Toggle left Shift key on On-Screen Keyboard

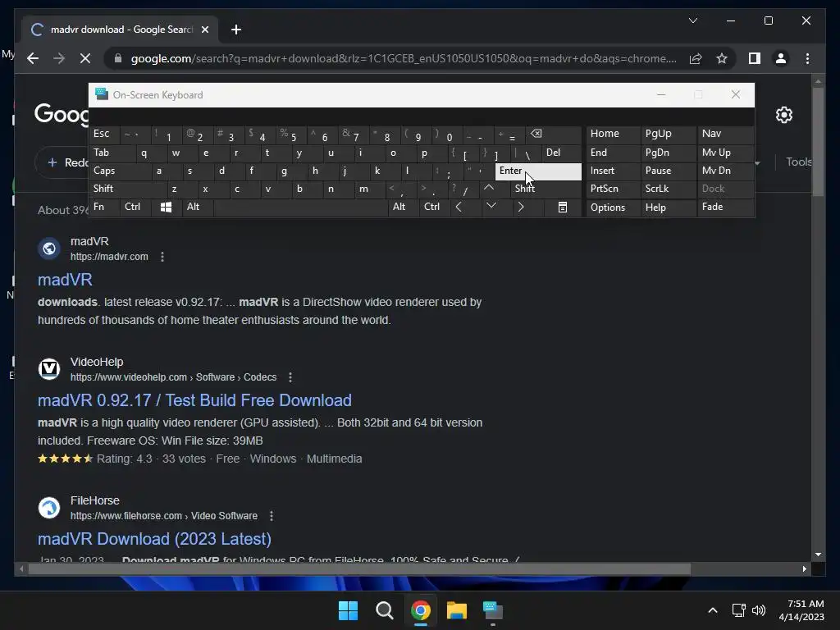point(127,189)
